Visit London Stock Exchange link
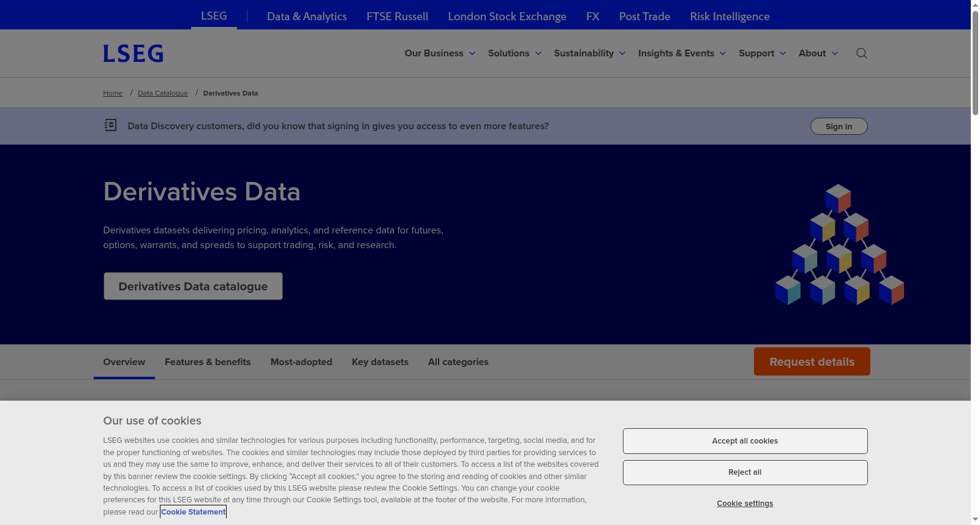The image size is (980, 525). 507,17
